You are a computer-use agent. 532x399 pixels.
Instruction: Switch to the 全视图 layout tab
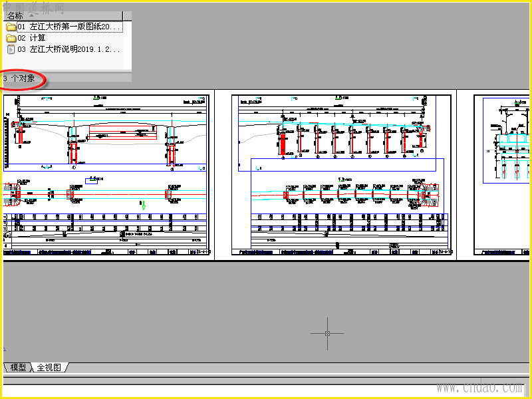coord(49,368)
